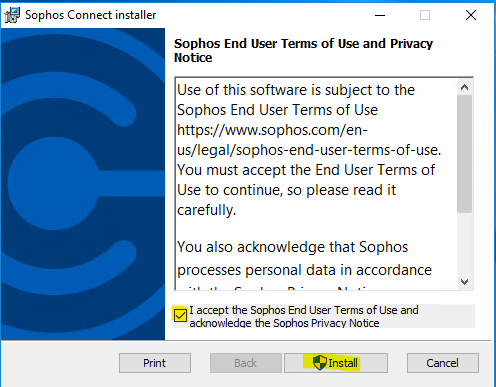The width and height of the screenshot is (496, 387).
Task: Click the license text scroll down arrow
Action: tap(464, 282)
